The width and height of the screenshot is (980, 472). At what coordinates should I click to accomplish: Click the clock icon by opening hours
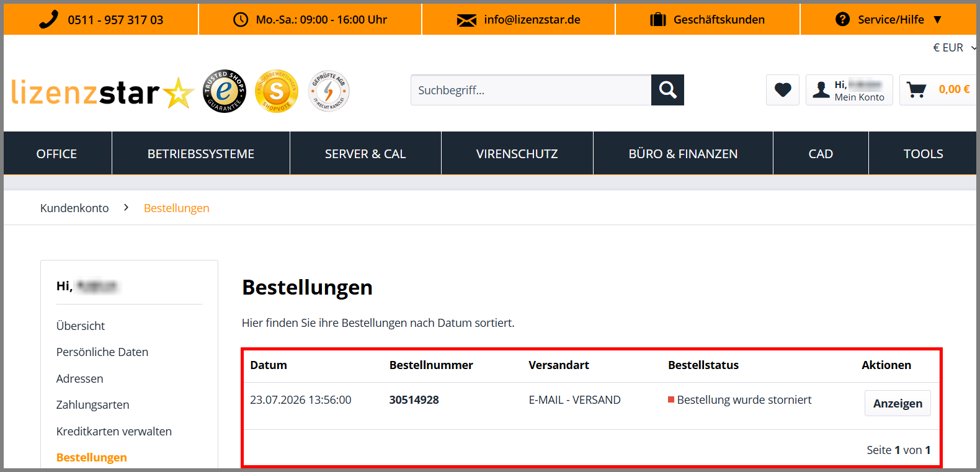(x=241, y=19)
